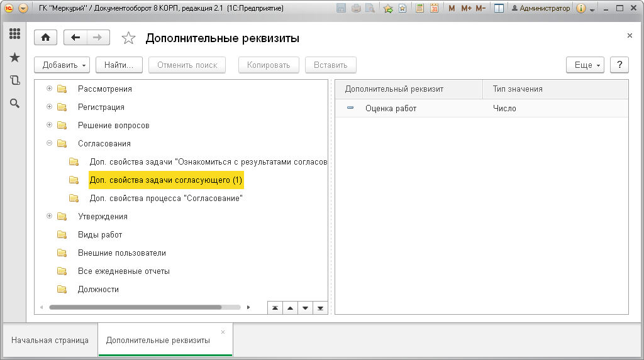Image resolution: width=644 pixels, height=360 pixels.
Task: Open dropdown arrow next to info icon
Action: point(592,9)
